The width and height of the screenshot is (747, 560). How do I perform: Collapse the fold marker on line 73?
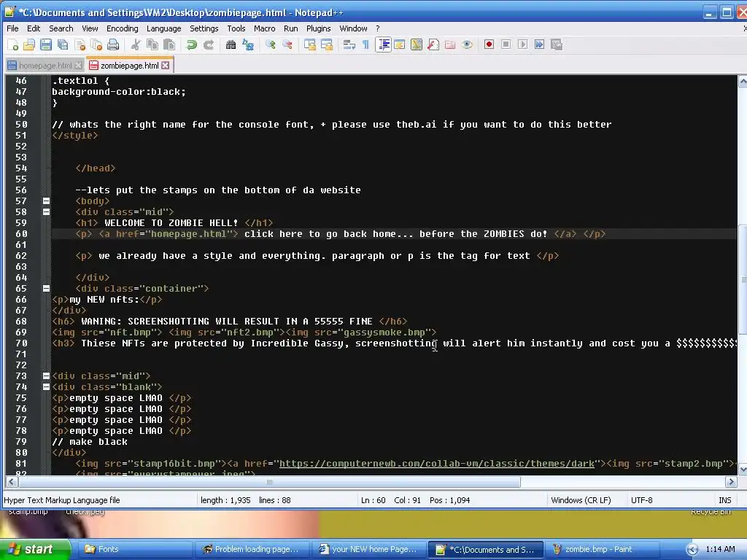[x=46, y=376]
